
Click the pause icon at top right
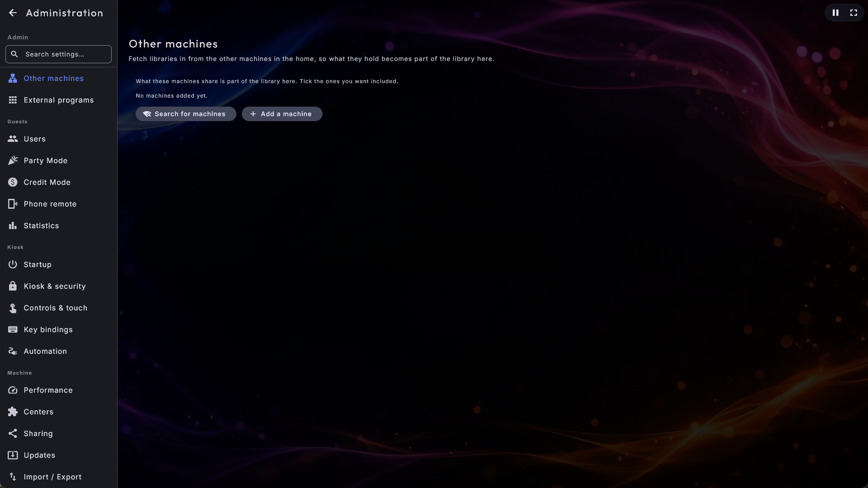point(835,13)
